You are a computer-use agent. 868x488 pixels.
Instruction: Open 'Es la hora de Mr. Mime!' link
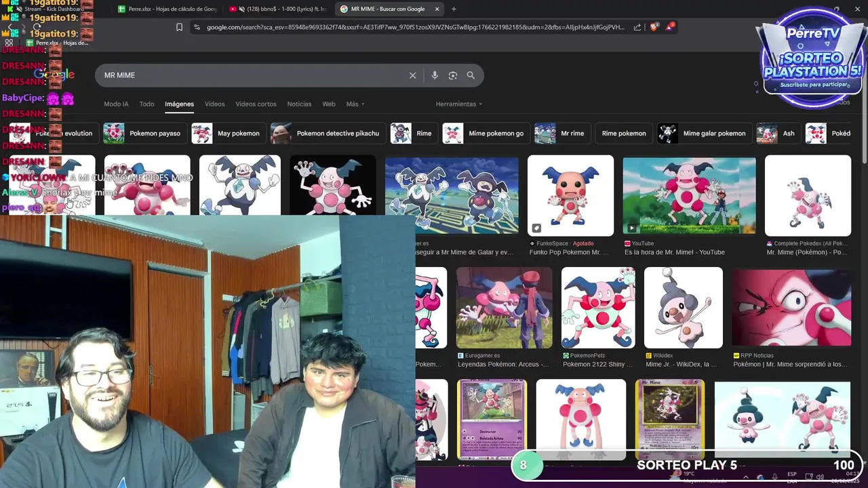[x=675, y=252]
